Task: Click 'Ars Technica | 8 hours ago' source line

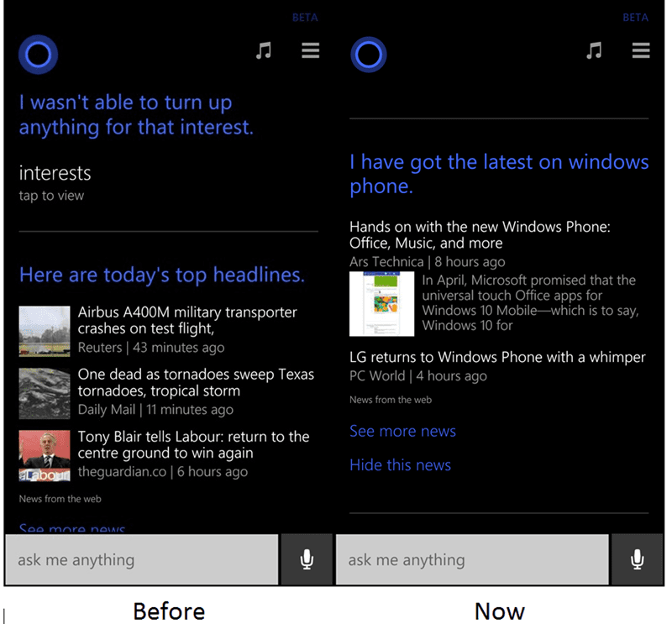Action: point(428,262)
